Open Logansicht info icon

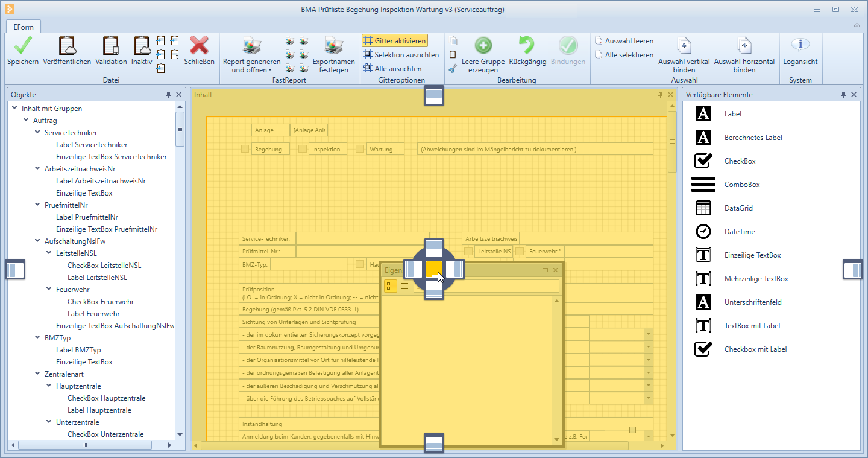(x=800, y=46)
